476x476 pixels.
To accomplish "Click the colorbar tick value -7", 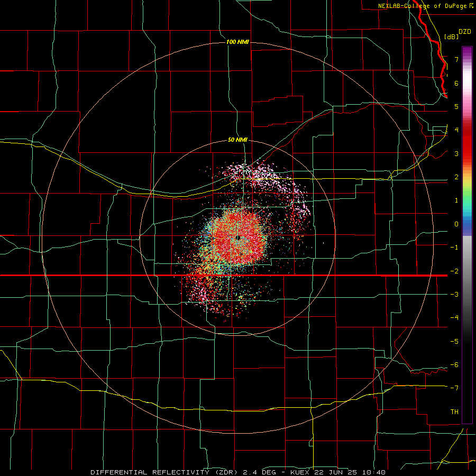I will click(x=454, y=388).
